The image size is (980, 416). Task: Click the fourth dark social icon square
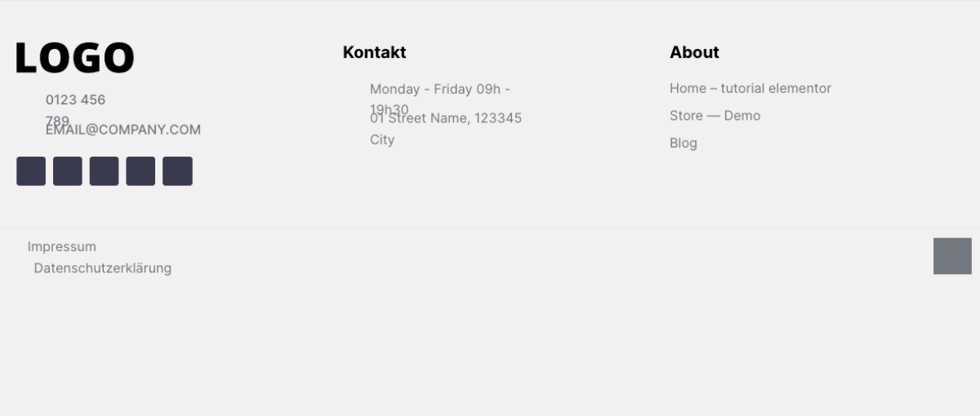click(140, 171)
